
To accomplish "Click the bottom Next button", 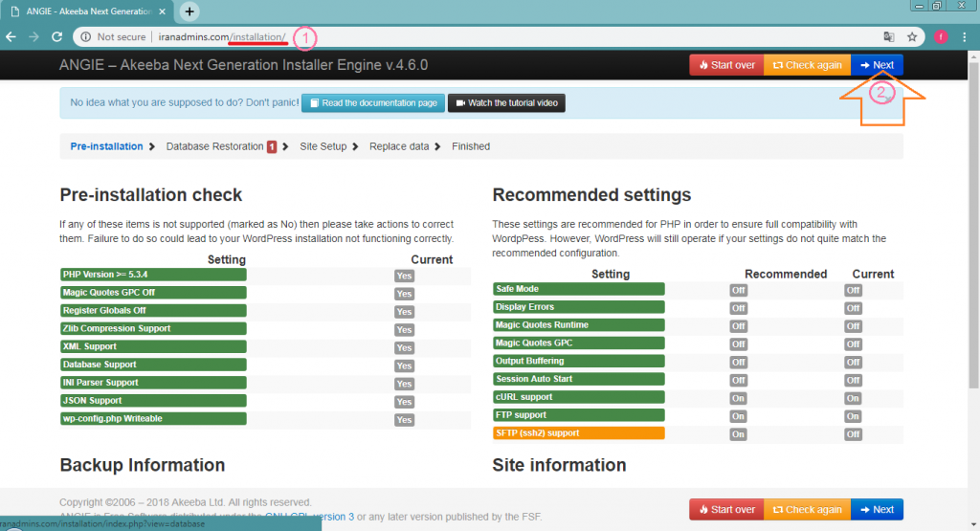I will pos(877,509).
